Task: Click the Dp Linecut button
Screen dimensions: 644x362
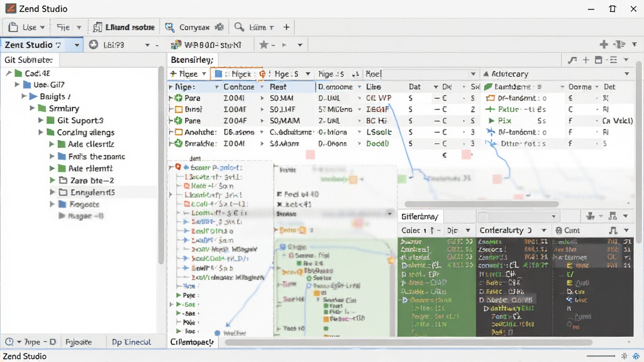Action: click(x=131, y=342)
